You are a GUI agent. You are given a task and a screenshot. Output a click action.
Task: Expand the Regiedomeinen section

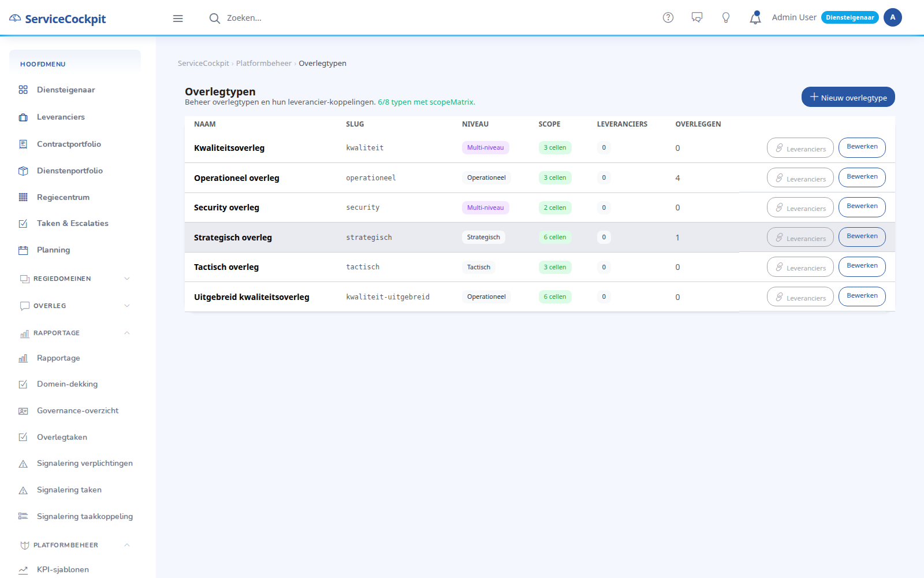pyautogui.click(x=75, y=279)
